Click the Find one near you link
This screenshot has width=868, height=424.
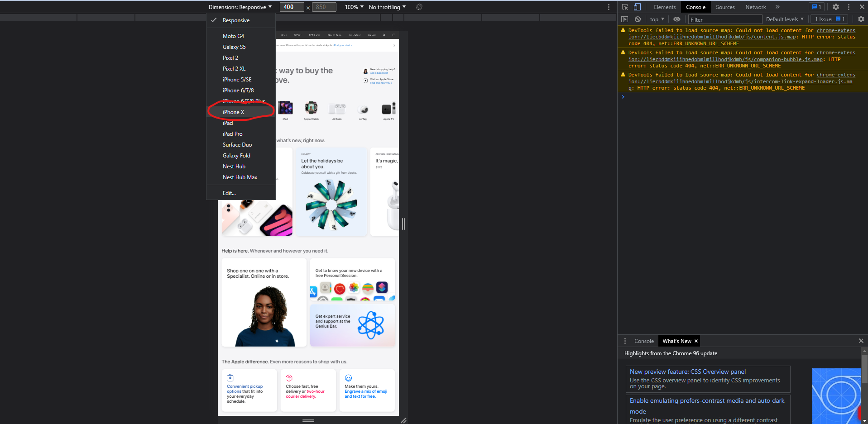tap(381, 83)
